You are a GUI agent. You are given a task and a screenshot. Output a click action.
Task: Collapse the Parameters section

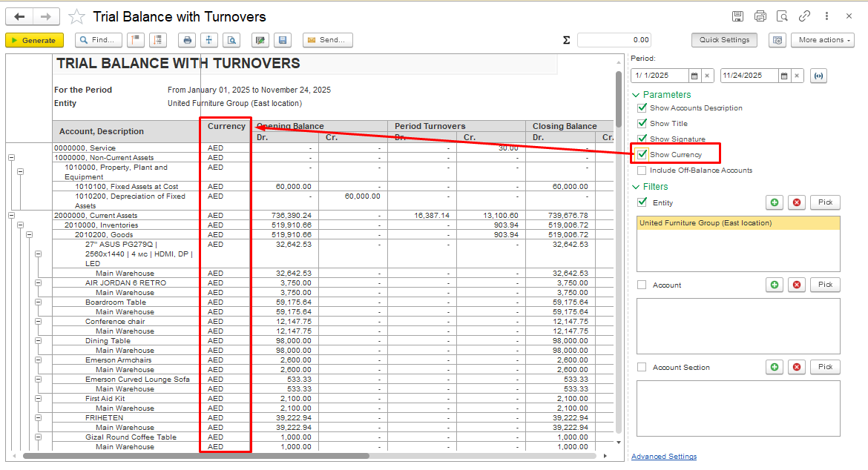click(636, 95)
